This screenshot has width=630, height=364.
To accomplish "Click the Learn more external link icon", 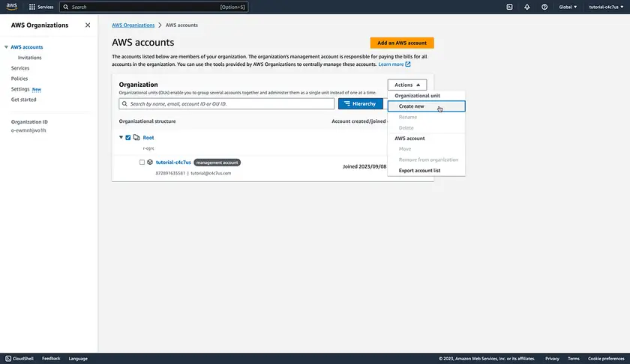I will (408, 64).
